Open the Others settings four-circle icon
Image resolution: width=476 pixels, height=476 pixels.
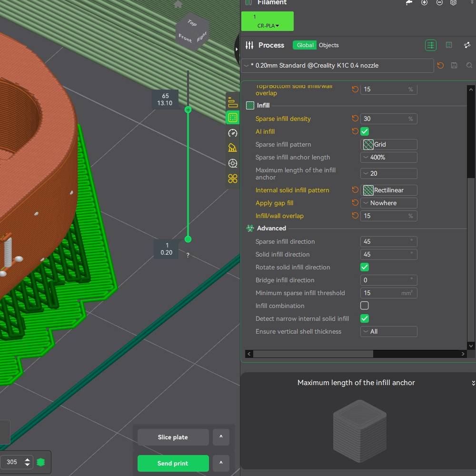pos(233,178)
